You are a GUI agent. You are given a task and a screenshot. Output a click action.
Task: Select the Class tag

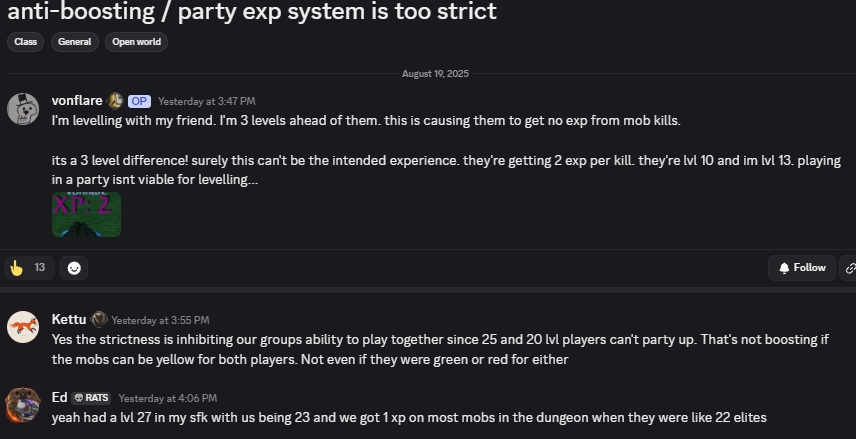click(x=26, y=42)
